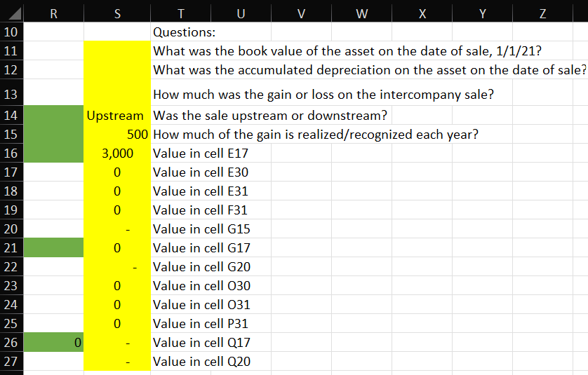Select row 17 header
Viewport: 588px width, 375px height.
(11, 172)
